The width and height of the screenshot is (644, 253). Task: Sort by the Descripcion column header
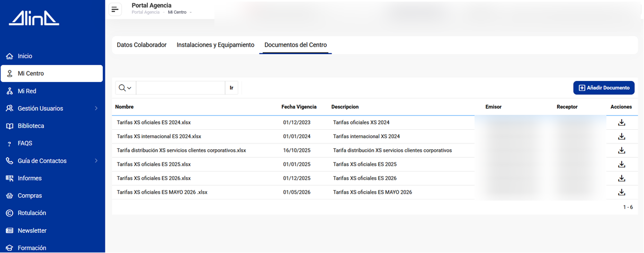pos(345,107)
